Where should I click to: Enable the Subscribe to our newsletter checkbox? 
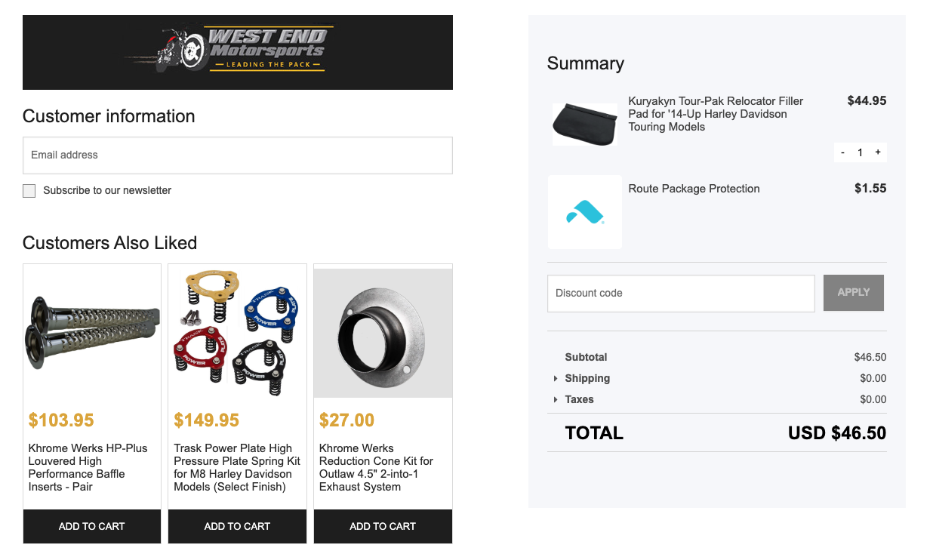pos(29,190)
